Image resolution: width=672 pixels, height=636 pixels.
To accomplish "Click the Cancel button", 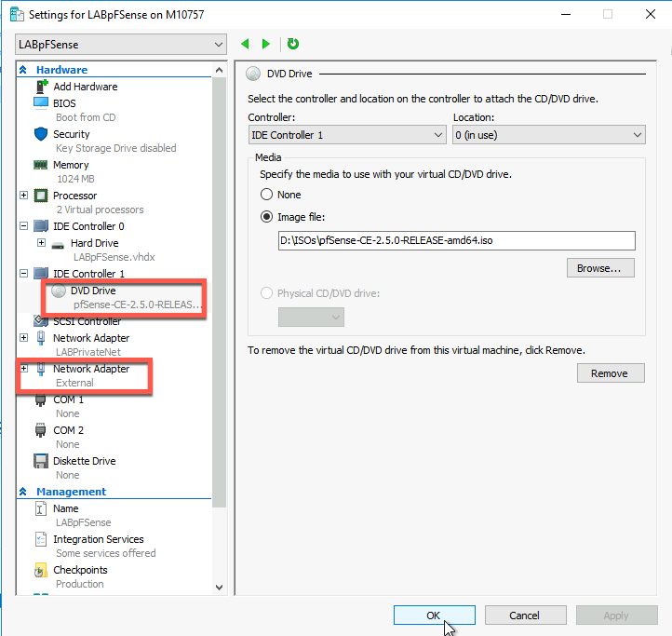I will [x=526, y=616].
